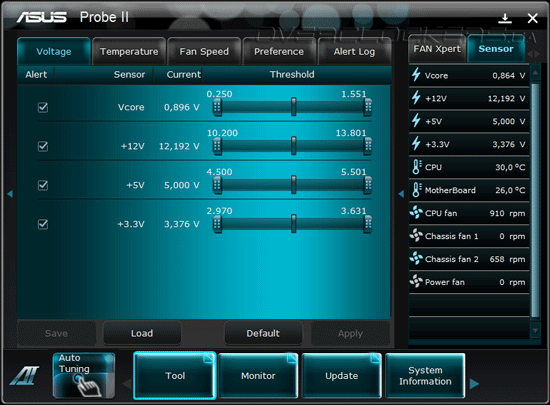Click the CPU fan icon in sensor panel

pos(416,212)
